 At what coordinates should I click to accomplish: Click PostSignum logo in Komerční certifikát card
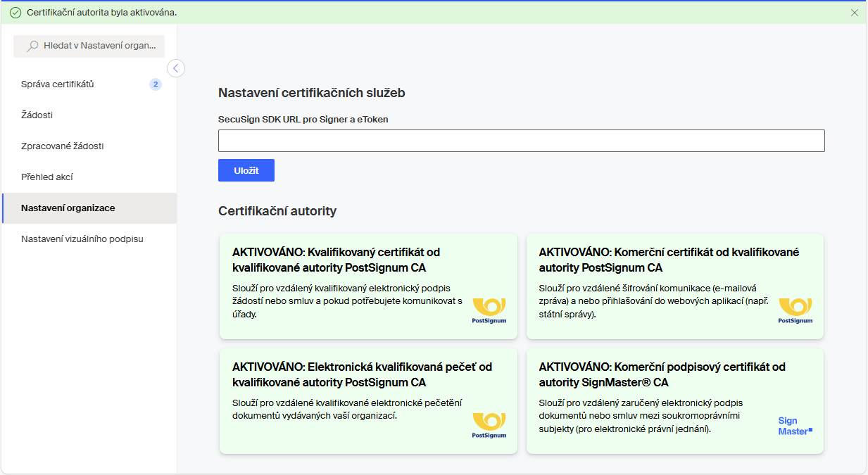pos(795,310)
